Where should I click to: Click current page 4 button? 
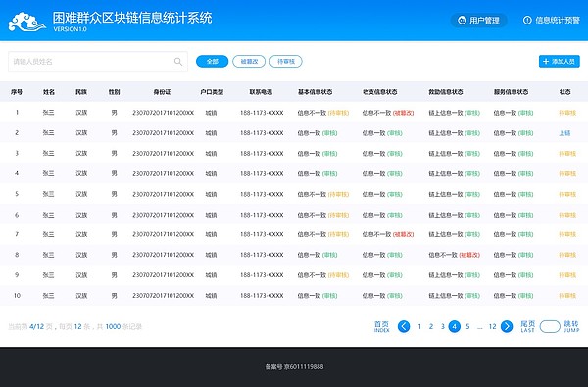click(x=455, y=326)
